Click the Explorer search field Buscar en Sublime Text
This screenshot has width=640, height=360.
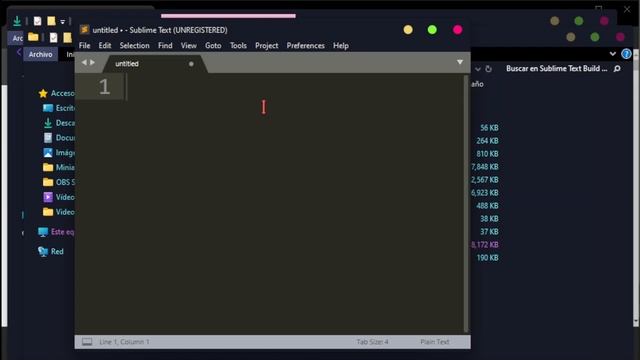coord(557,69)
